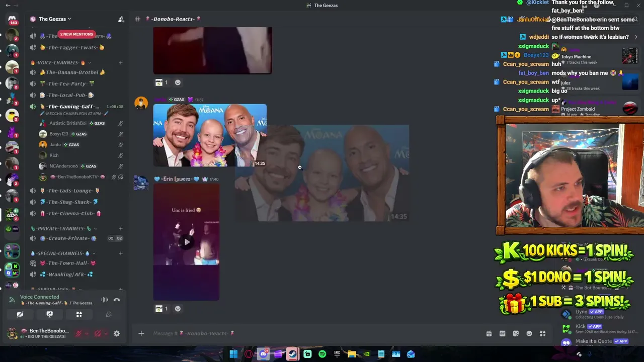644x362 pixels.
Task: Select Autistic BritishBoi in voice member list
Action: click(80, 123)
